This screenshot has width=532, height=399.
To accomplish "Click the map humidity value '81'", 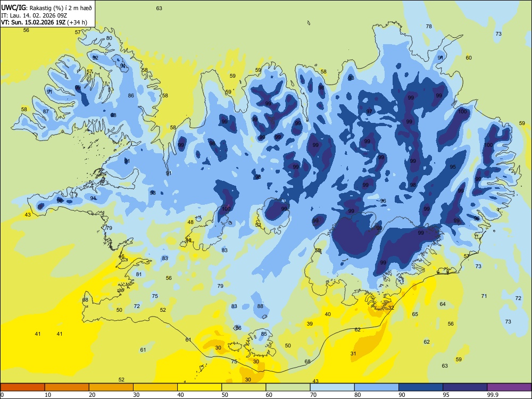I will coord(139,274).
